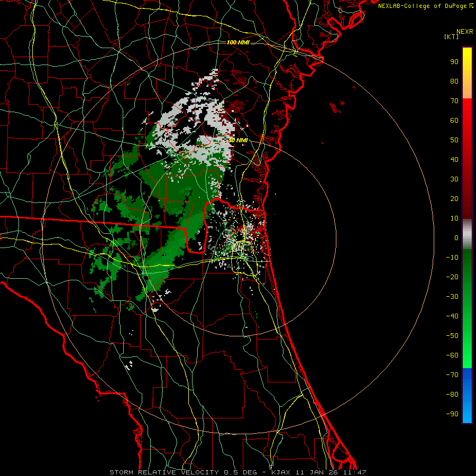Click the 100 NMI range ring label
Viewport: 476px width, 476px height.
238,42
